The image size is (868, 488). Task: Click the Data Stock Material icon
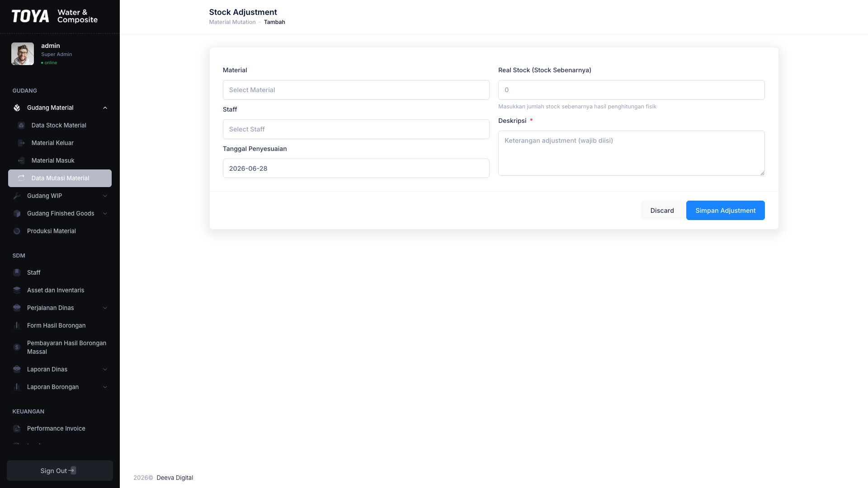(x=21, y=126)
